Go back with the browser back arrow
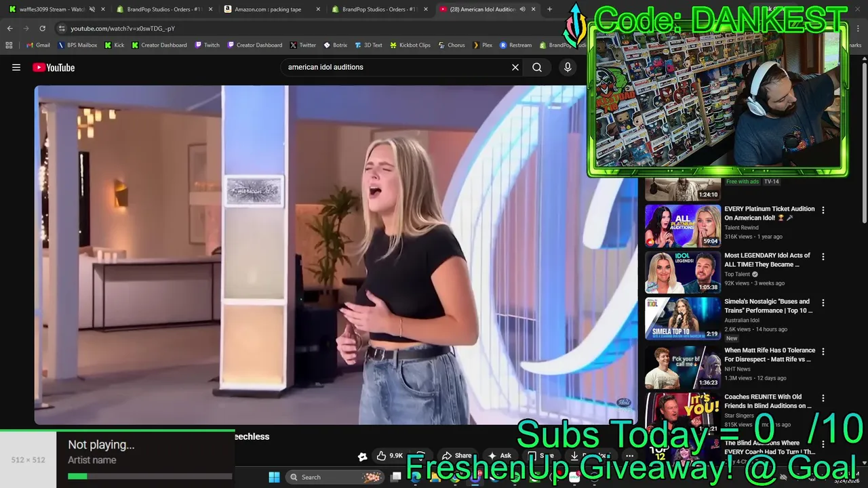 click(x=9, y=28)
